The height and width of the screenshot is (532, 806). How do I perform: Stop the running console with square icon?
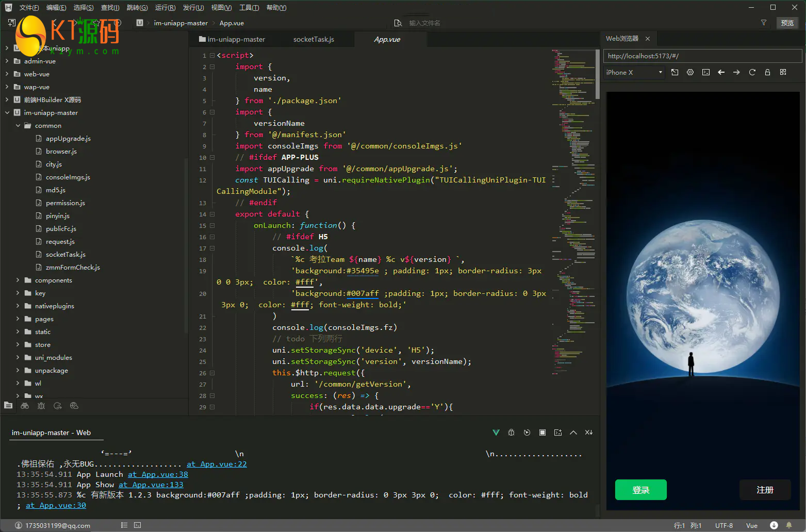pyautogui.click(x=542, y=433)
